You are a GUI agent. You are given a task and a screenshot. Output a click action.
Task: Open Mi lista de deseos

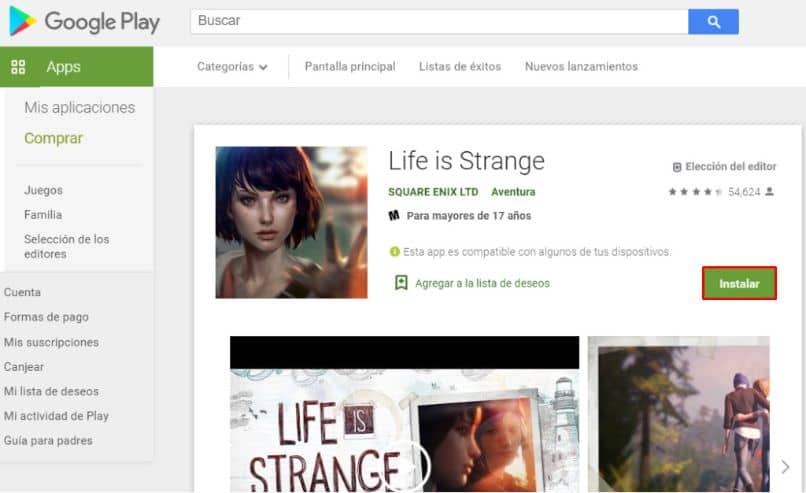click(x=51, y=391)
